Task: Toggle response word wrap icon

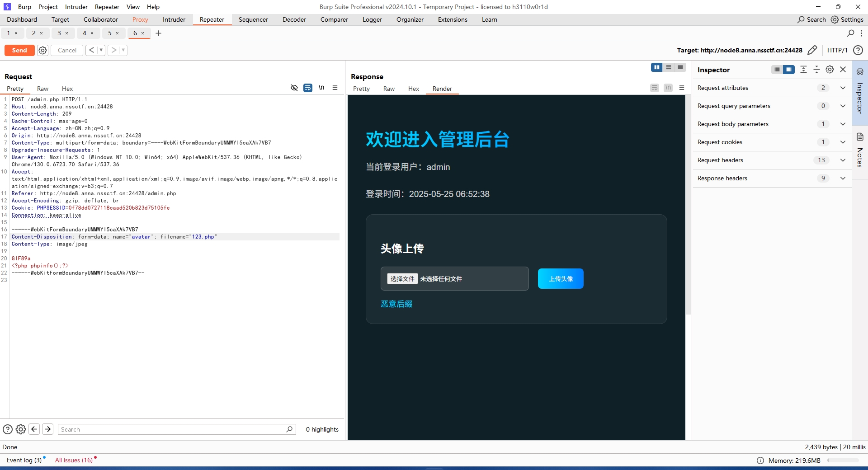Action: tap(655, 88)
